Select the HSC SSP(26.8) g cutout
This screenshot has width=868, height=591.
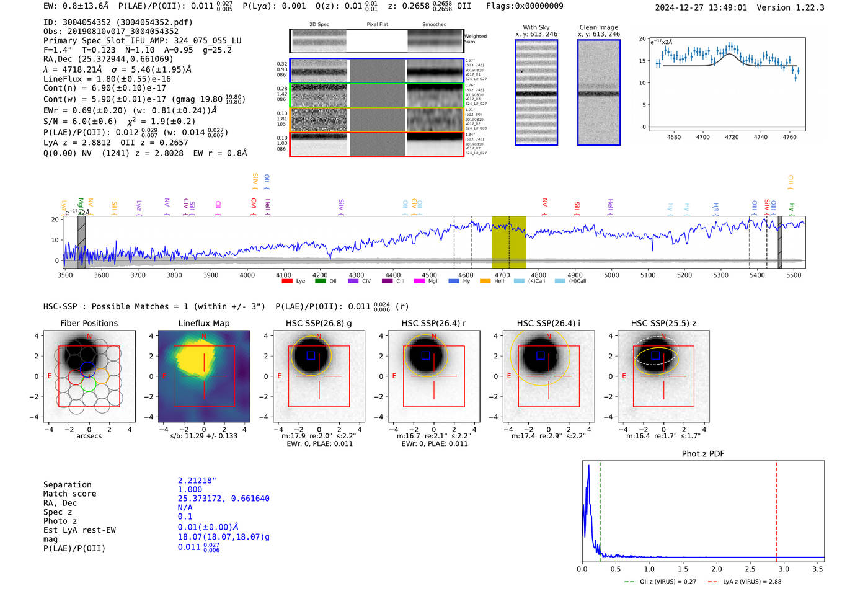319,376
